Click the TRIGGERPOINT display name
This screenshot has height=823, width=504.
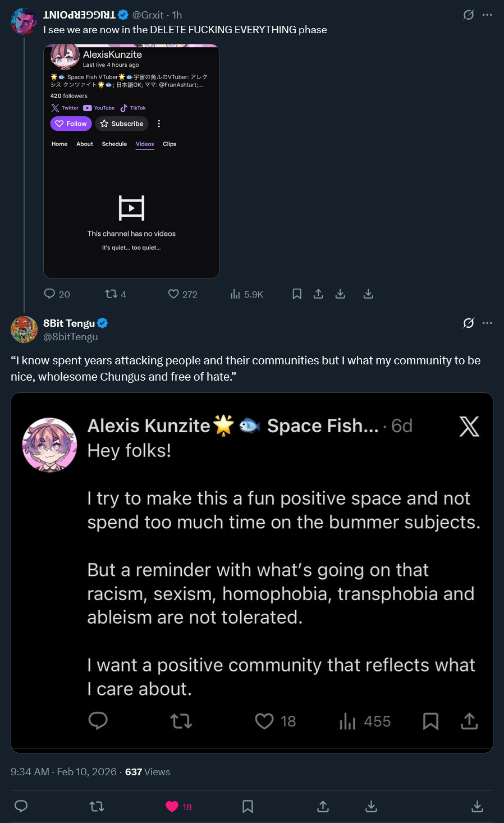[79, 15]
